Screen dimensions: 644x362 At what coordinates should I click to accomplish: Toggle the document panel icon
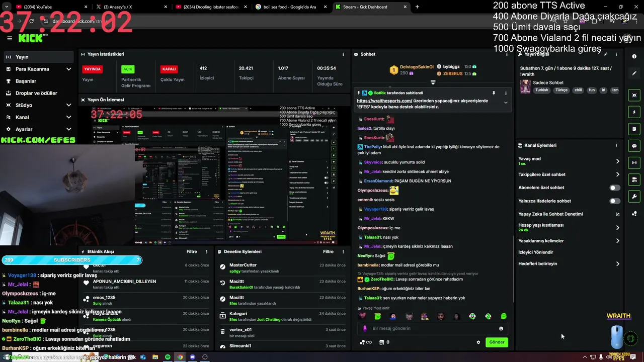coord(634,129)
